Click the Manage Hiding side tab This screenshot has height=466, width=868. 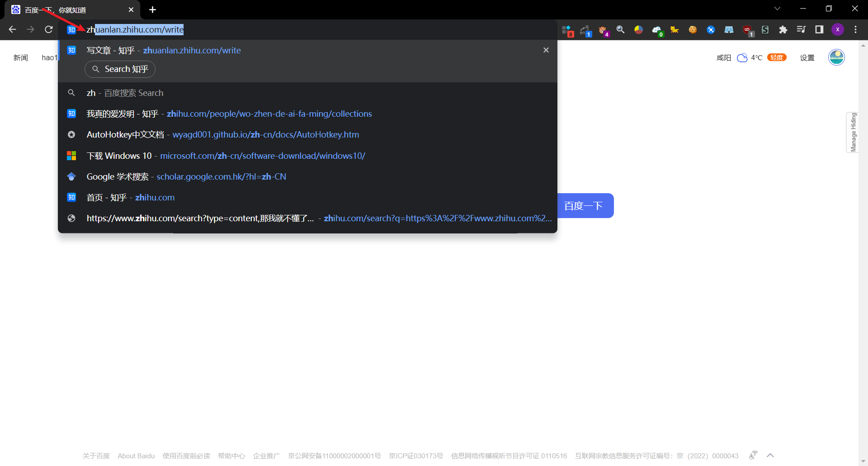tap(853, 132)
